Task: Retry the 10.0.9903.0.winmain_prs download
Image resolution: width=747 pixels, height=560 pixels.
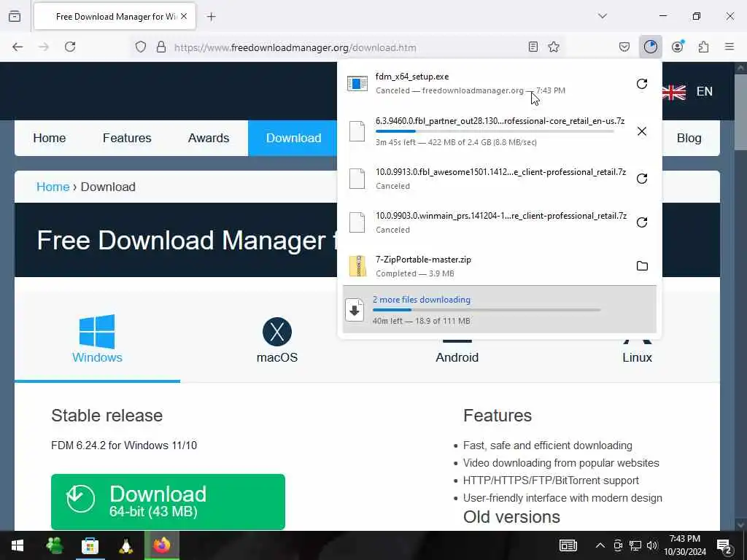Action: (x=642, y=222)
